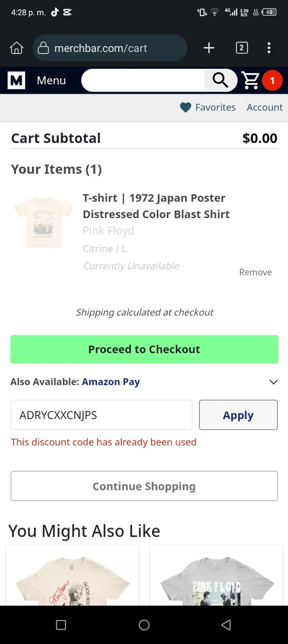This screenshot has width=288, height=644.
Task: Tap the Merchbar M logo
Action: point(16,80)
